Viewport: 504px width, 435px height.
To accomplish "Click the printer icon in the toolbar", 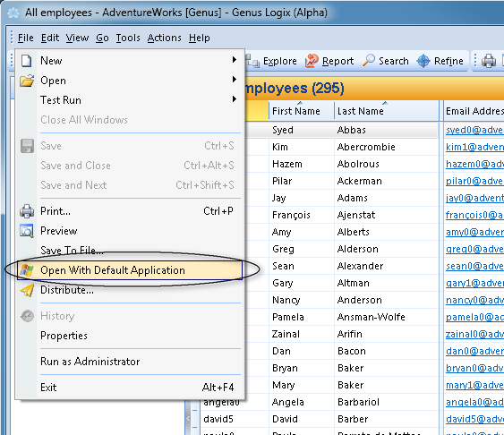I will click(488, 61).
